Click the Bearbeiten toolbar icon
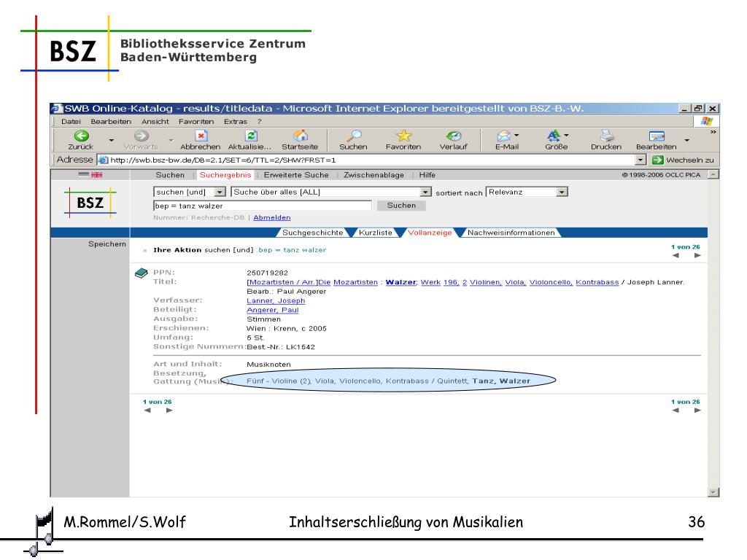The width and height of the screenshot is (747, 560). [x=657, y=136]
